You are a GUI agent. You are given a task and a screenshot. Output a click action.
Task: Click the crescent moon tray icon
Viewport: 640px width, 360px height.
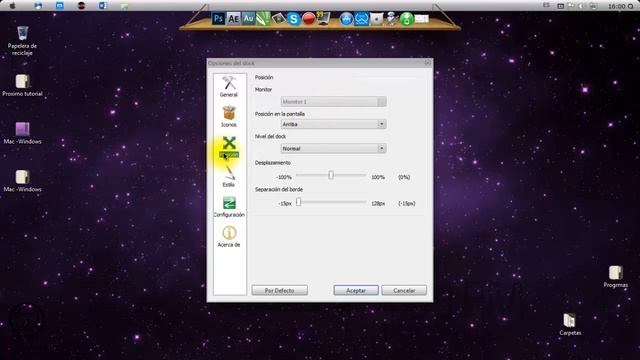[x=581, y=6]
